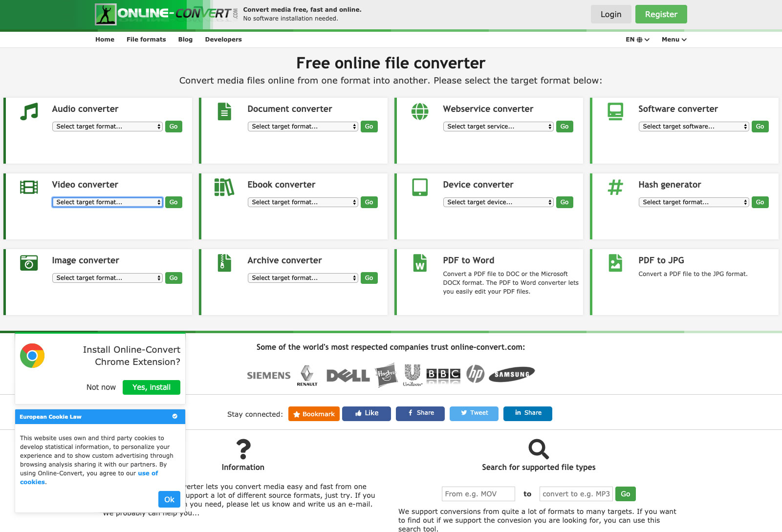Open the PDF to JPG link
This screenshot has height=532, width=782.
pyautogui.click(x=661, y=260)
